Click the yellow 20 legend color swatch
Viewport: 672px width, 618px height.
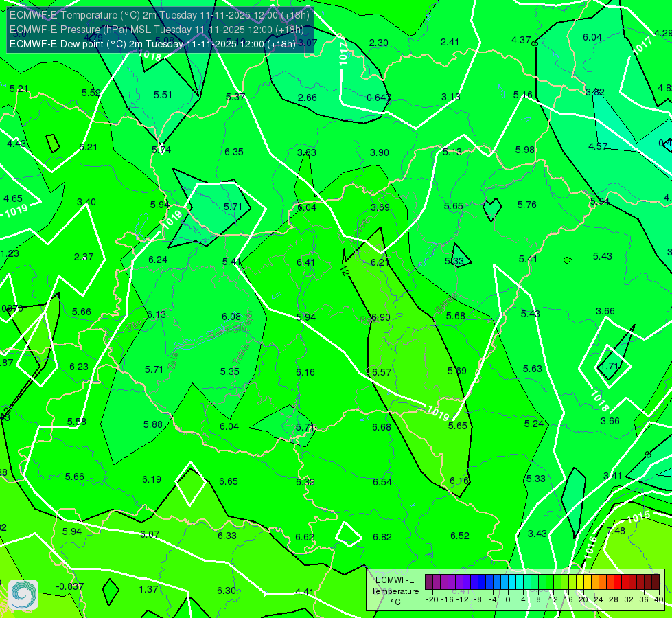click(580, 582)
